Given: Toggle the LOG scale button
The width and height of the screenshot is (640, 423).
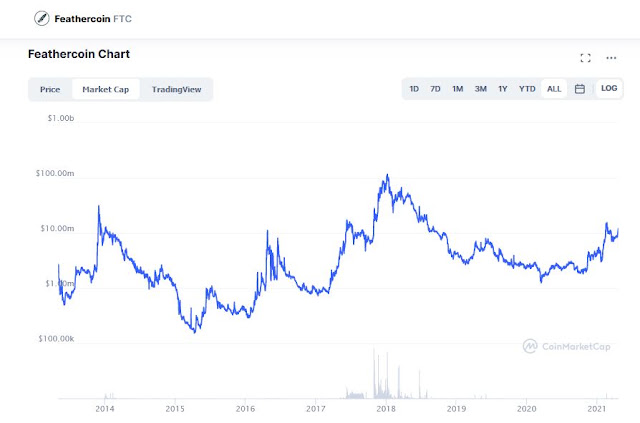Looking at the screenshot, I should [609, 88].
